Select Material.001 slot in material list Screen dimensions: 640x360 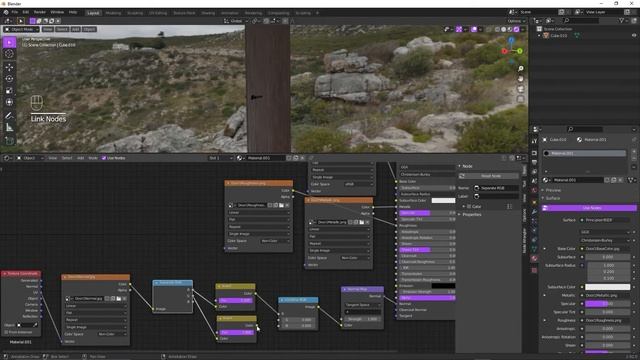coord(584,153)
